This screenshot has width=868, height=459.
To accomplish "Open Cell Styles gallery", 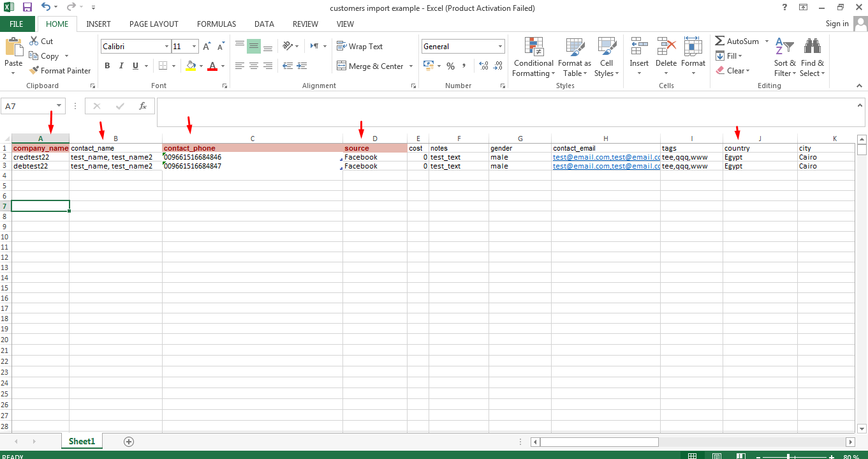I will 607,57.
